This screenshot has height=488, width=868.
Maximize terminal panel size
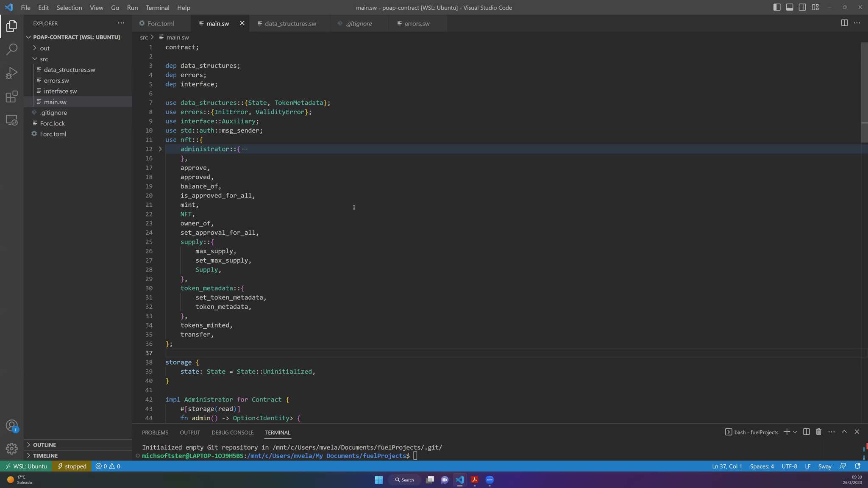pyautogui.click(x=844, y=432)
